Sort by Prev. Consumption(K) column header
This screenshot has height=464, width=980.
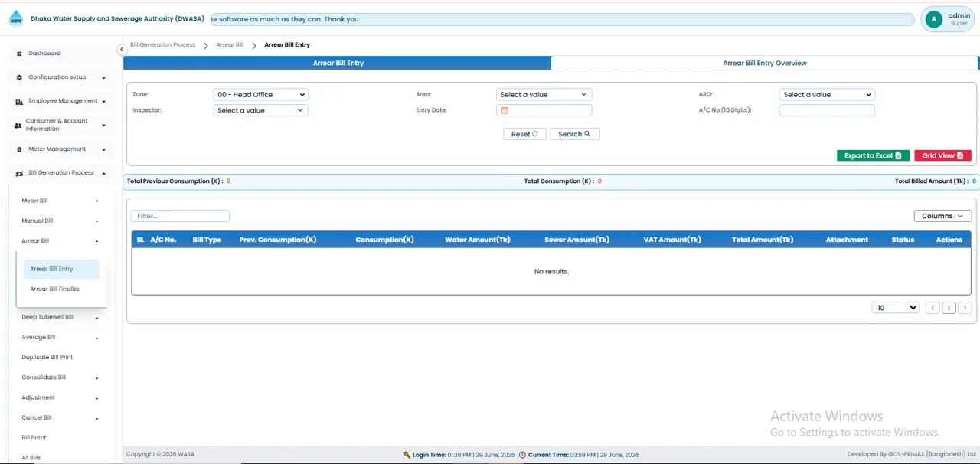coord(278,240)
